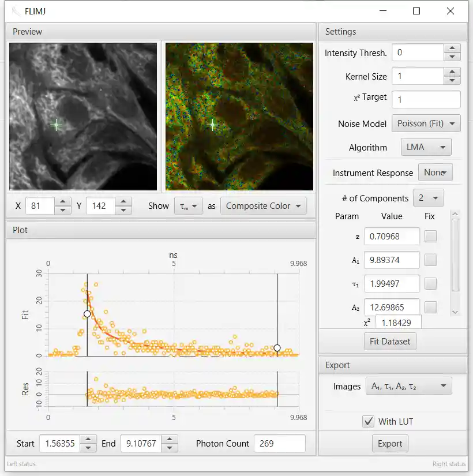The image size is (473, 476).
Task: Click the Fit Dataset button
Action: pyautogui.click(x=390, y=341)
